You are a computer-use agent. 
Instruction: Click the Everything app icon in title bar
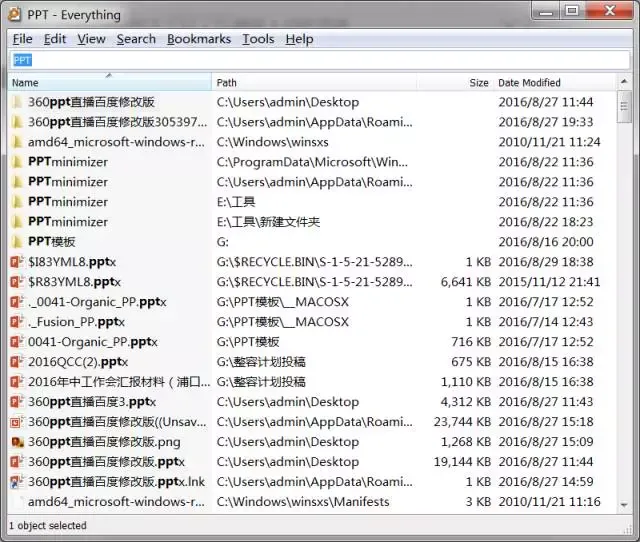14,15
